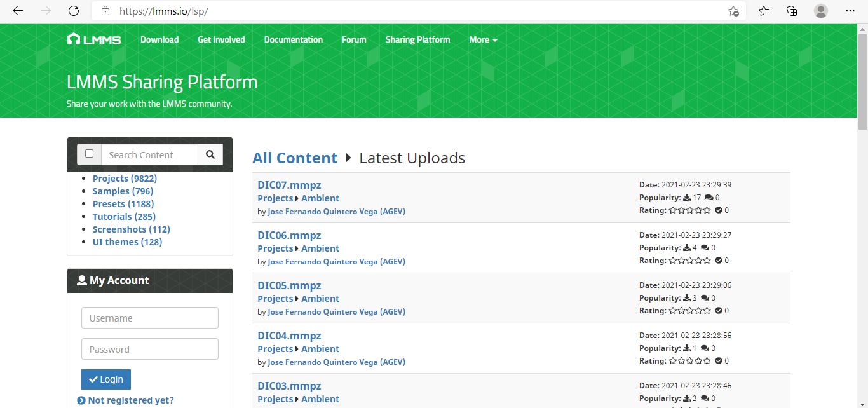Open the Favorites list icon
Viewport: 868px width, 408px height.
(x=764, y=11)
